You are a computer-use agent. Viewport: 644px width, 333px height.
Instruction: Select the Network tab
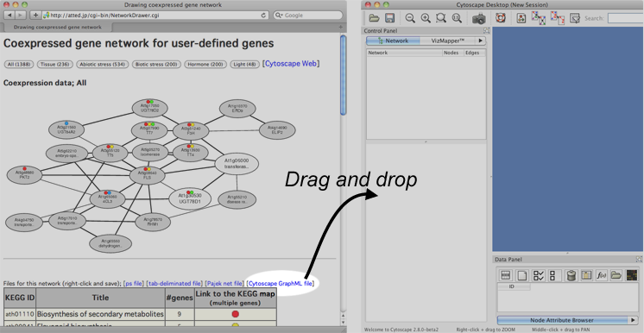pyautogui.click(x=393, y=41)
